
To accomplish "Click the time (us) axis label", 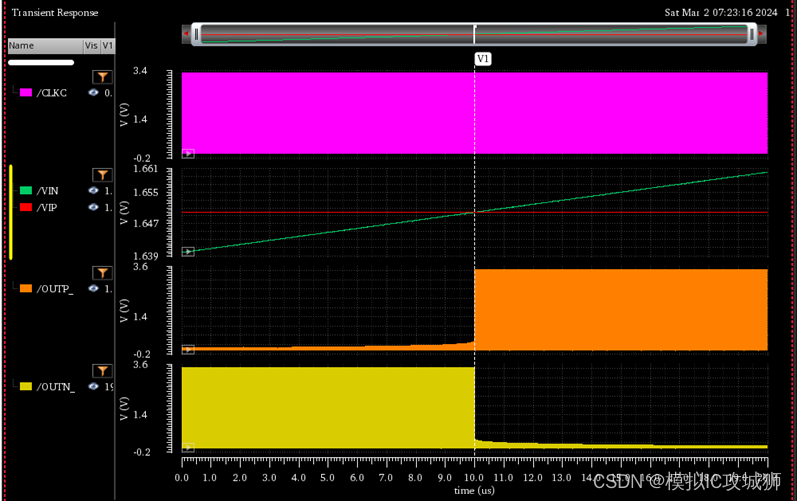I will click(x=474, y=490).
